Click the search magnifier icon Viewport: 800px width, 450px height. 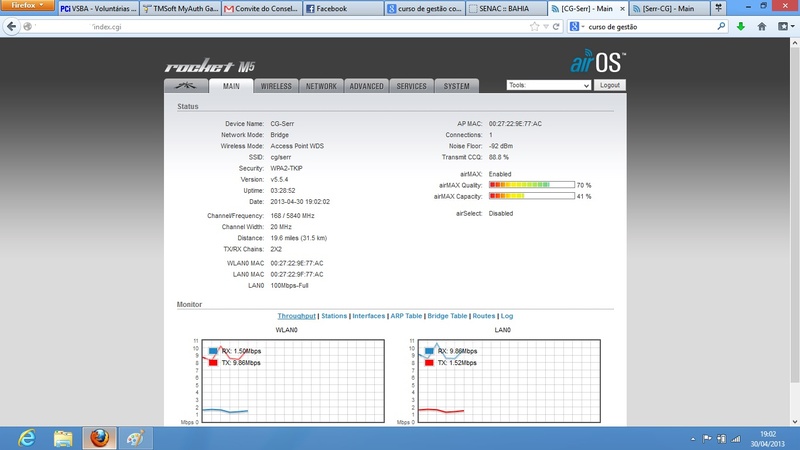[x=721, y=26]
